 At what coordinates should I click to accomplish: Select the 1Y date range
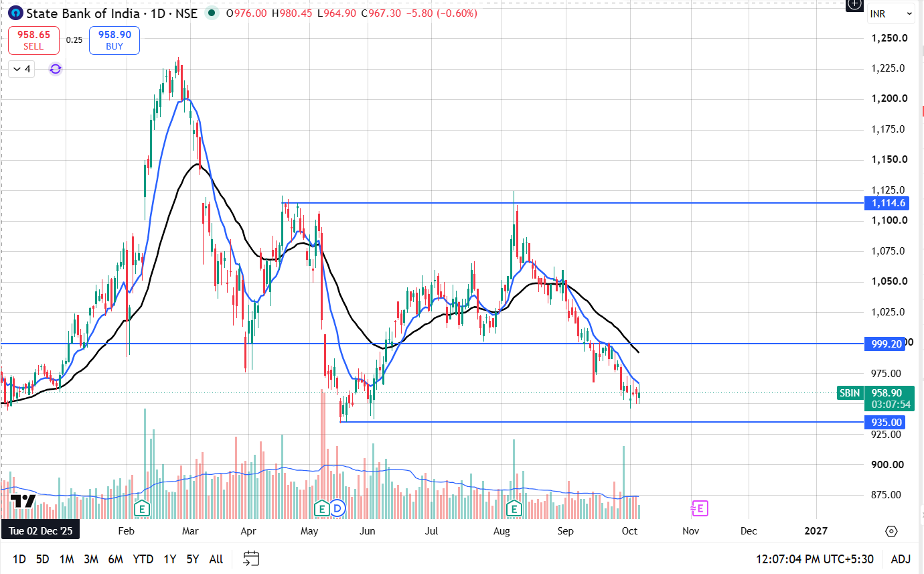pos(170,559)
